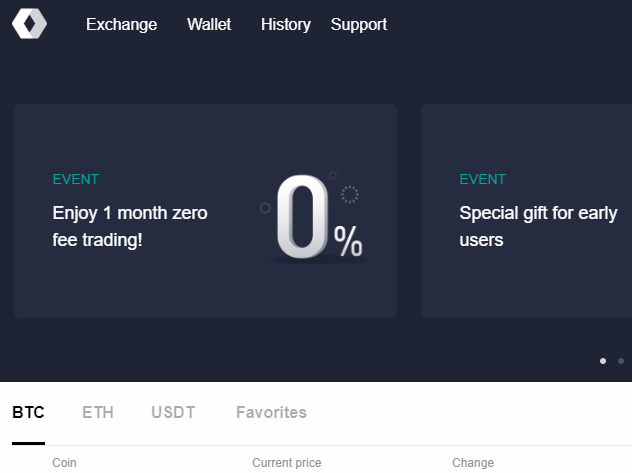
Task: Open the History section
Action: (285, 24)
